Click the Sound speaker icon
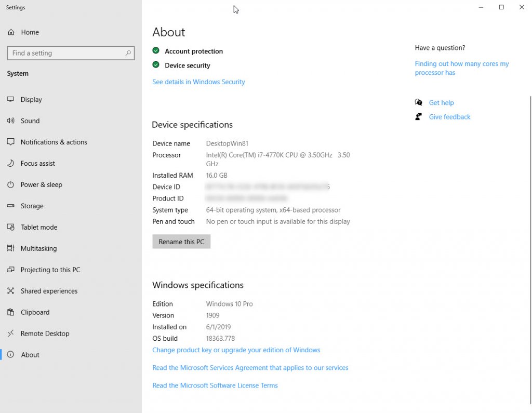 click(x=10, y=121)
